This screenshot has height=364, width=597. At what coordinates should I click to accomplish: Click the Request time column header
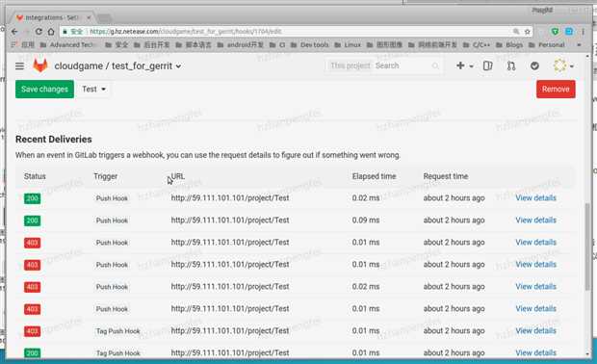click(446, 176)
